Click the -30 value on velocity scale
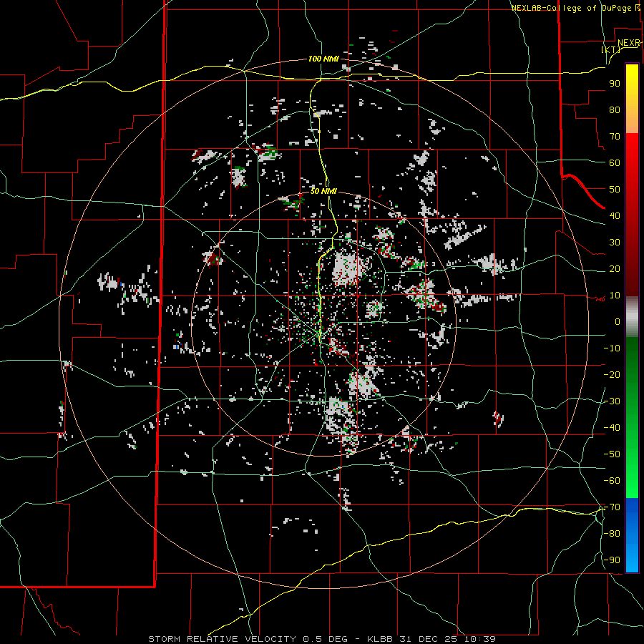 (612, 401)
